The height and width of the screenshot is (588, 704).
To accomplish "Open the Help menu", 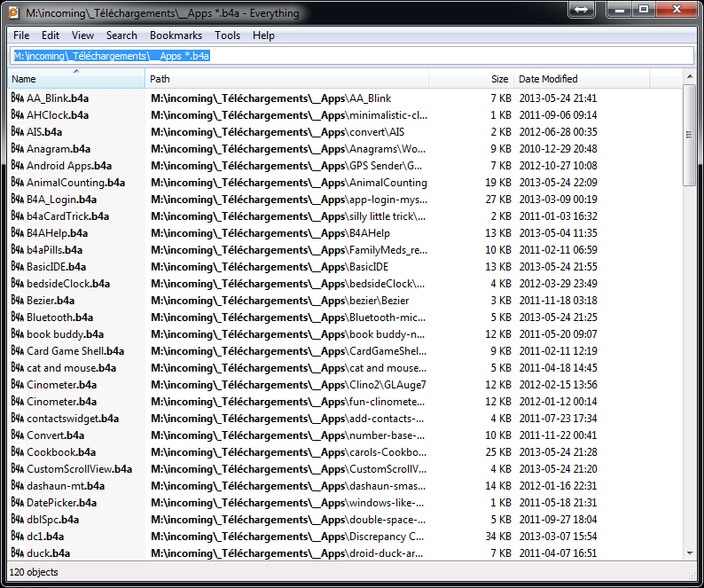I will click(263, 35).
